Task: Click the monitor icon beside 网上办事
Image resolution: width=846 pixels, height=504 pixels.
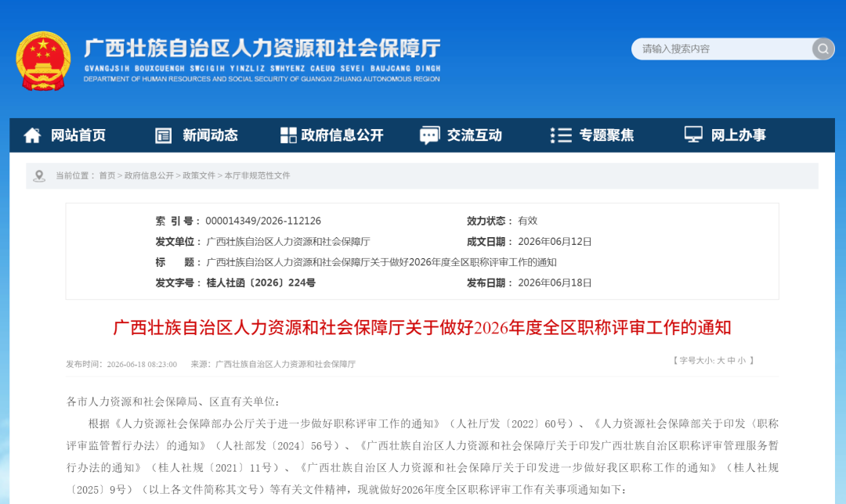Action: [x=693, y=135]
